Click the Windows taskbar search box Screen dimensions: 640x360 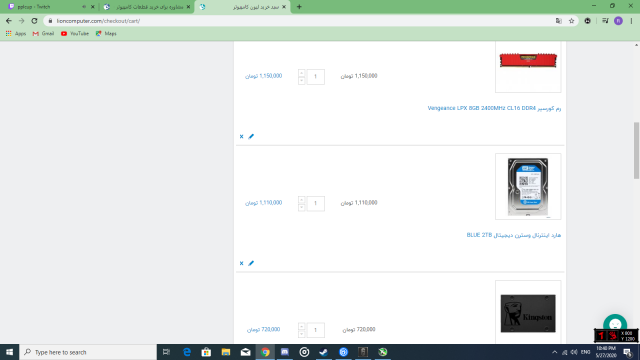(x=88, y=352)
